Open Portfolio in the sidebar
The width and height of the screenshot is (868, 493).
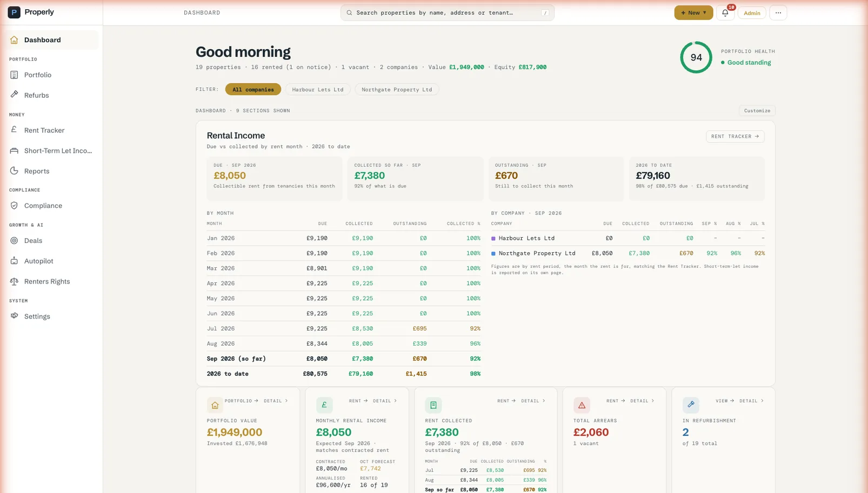(x=52, y=75)
